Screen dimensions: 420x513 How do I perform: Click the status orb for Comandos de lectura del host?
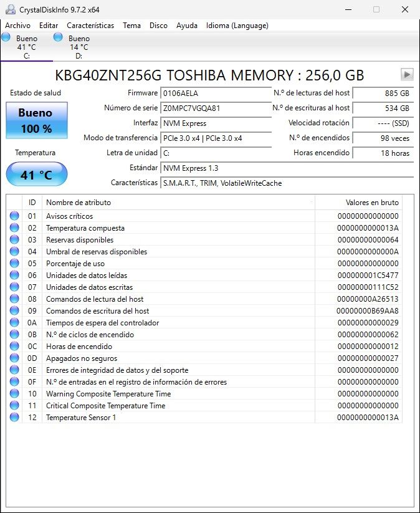click(14, 299)
